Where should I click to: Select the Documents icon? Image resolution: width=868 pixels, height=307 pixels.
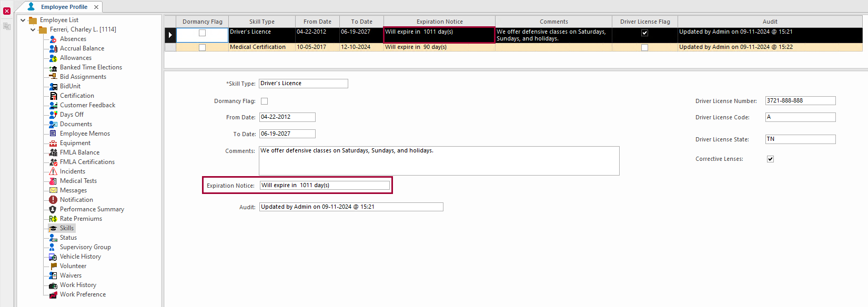[53, 124]
